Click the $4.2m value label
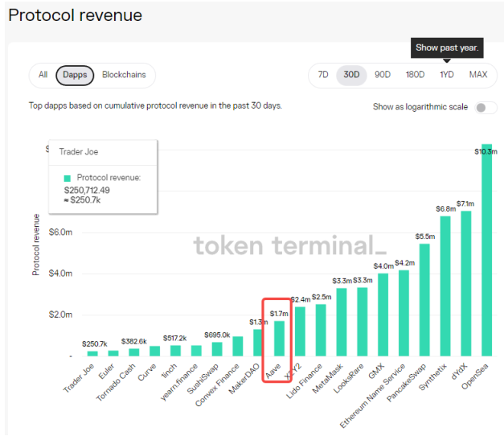This screenshot has height=436, width=504. coord(404,263)
